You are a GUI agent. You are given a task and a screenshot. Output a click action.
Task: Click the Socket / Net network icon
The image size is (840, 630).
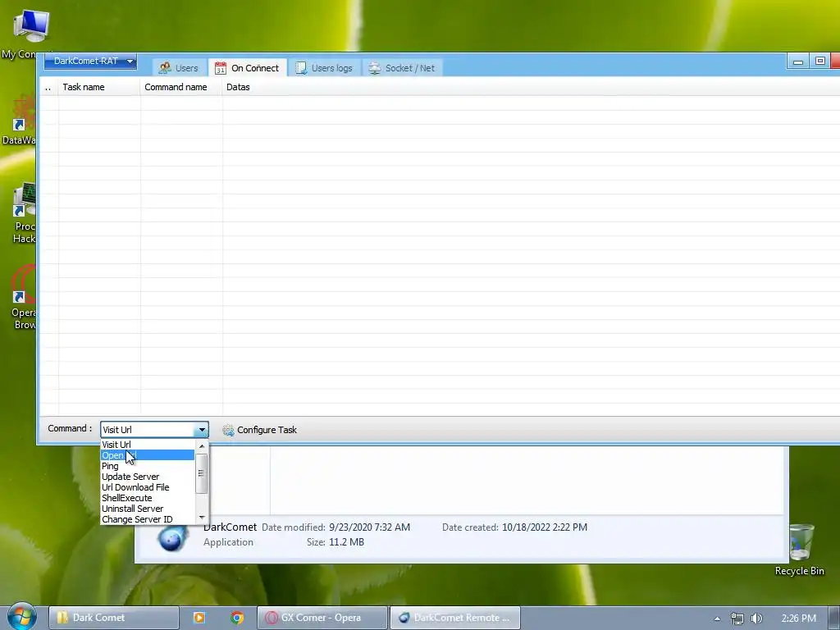coord(374,68)
